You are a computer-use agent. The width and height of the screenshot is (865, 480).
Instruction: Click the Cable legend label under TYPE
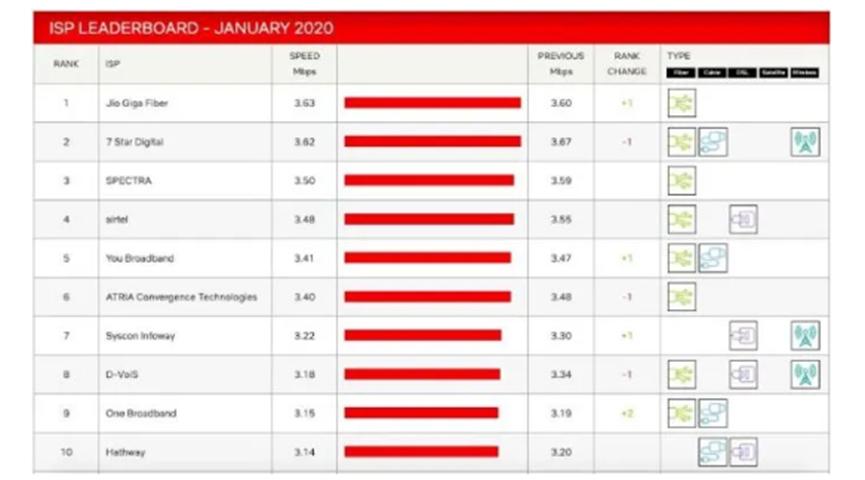tap(712, 73)
